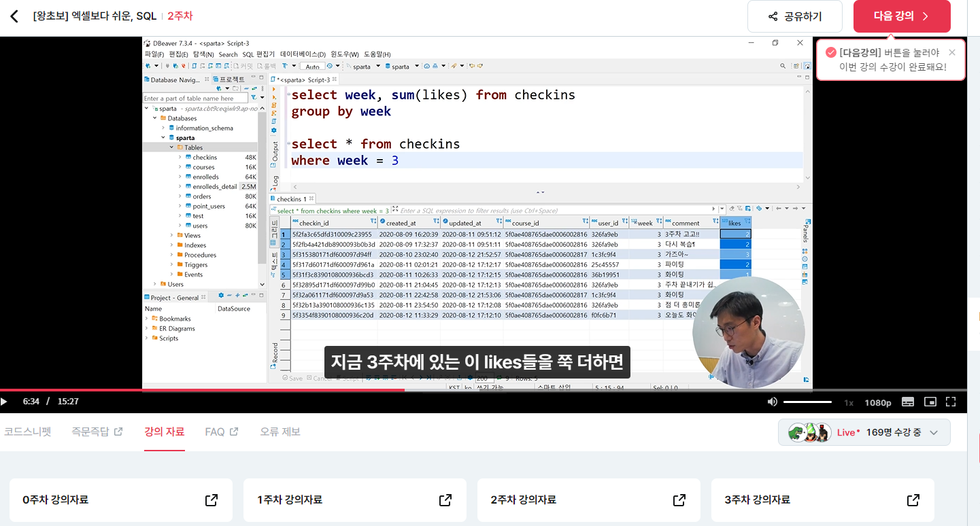
Task: Click the table name filter input field
Action: 195,99
